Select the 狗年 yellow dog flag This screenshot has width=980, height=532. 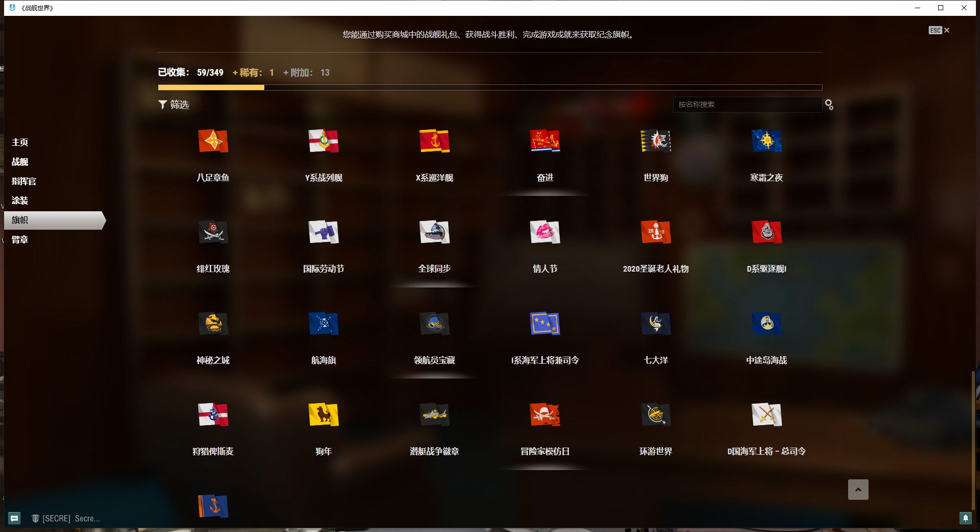click(x=323, y=415)
